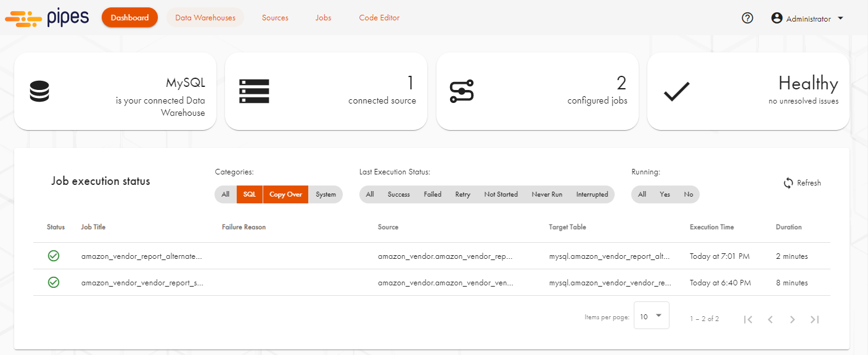The height and width of the screenshot is (355, 868).
Task: Toggle the SQL category filter
Action: (249, 194)
